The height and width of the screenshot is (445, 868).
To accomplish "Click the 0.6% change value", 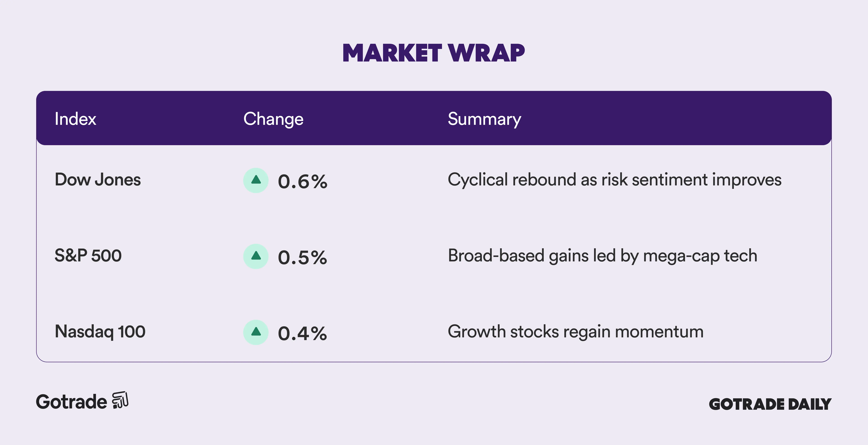I will 303,181.
